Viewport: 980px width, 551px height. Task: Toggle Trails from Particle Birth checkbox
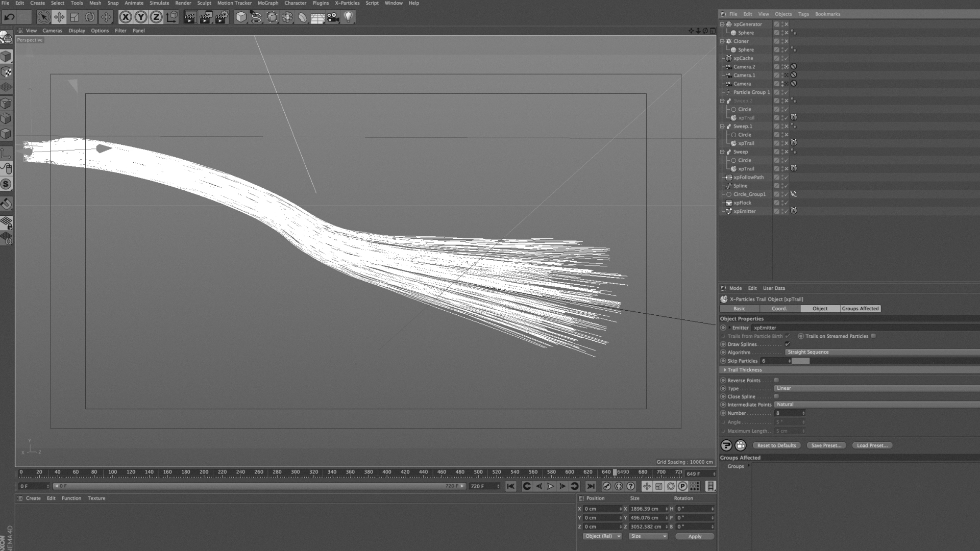(788, 336)
